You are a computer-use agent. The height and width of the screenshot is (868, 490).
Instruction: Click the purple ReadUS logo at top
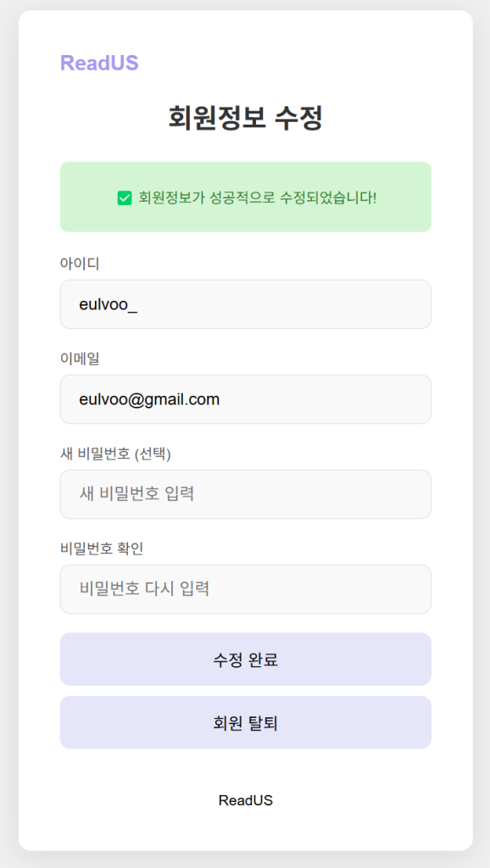(x=99, y=63)
